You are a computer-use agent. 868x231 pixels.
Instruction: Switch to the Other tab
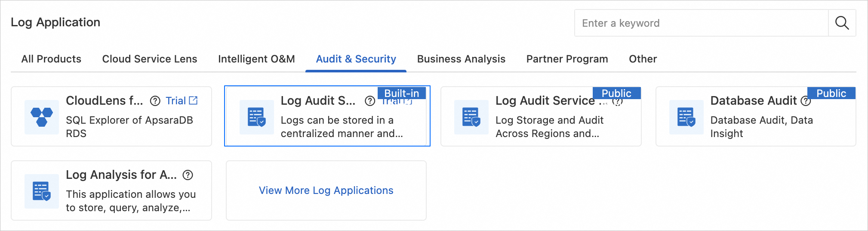(643, 59)
